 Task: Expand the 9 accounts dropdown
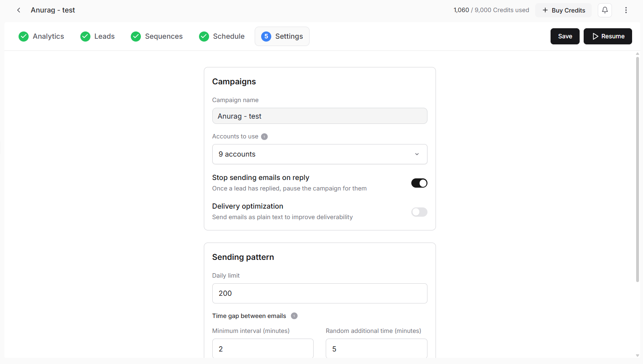point(320,154)
